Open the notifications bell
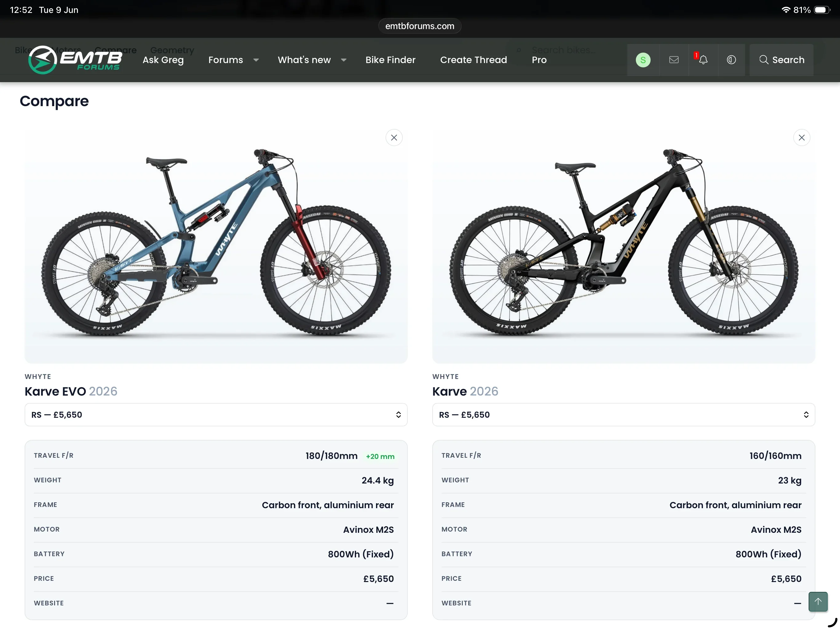Screen dimensions: 840x630 click(703, 60)
